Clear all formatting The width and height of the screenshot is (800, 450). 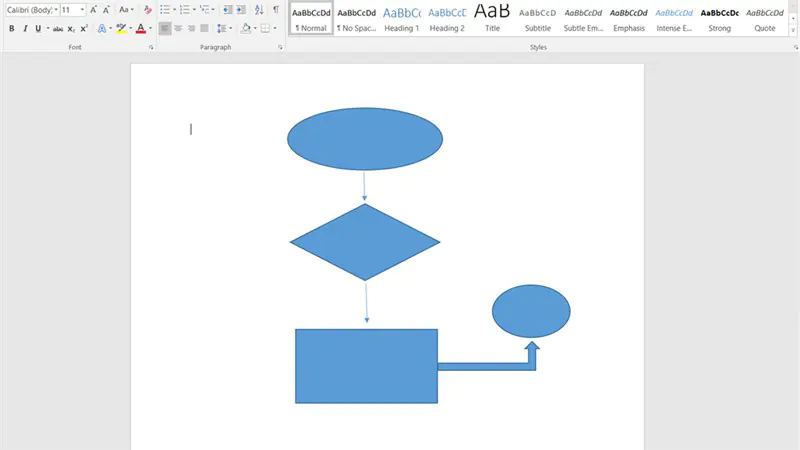tap(147, 10)
